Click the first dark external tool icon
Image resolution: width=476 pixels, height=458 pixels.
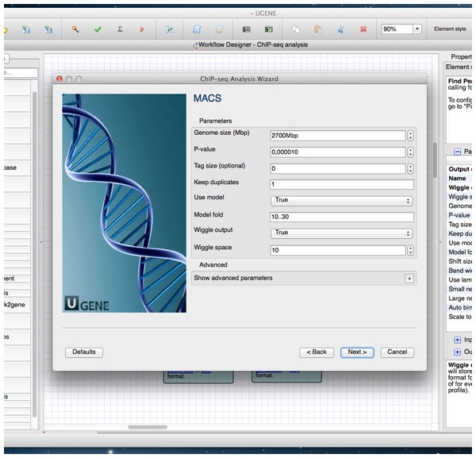(x=246, y=29)
